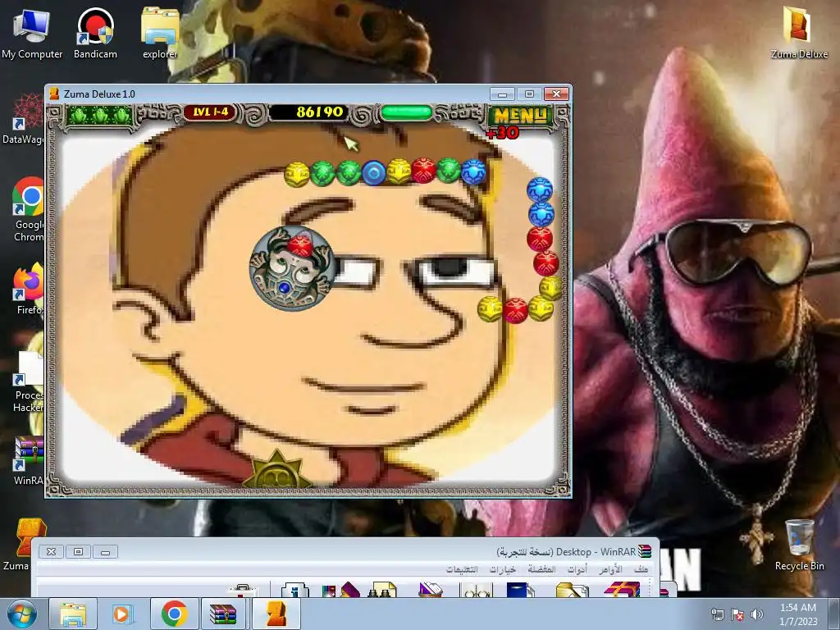840x630 pixels.
Task: Select the WinRAR desktop shortcut
Action: pos(29,461)
